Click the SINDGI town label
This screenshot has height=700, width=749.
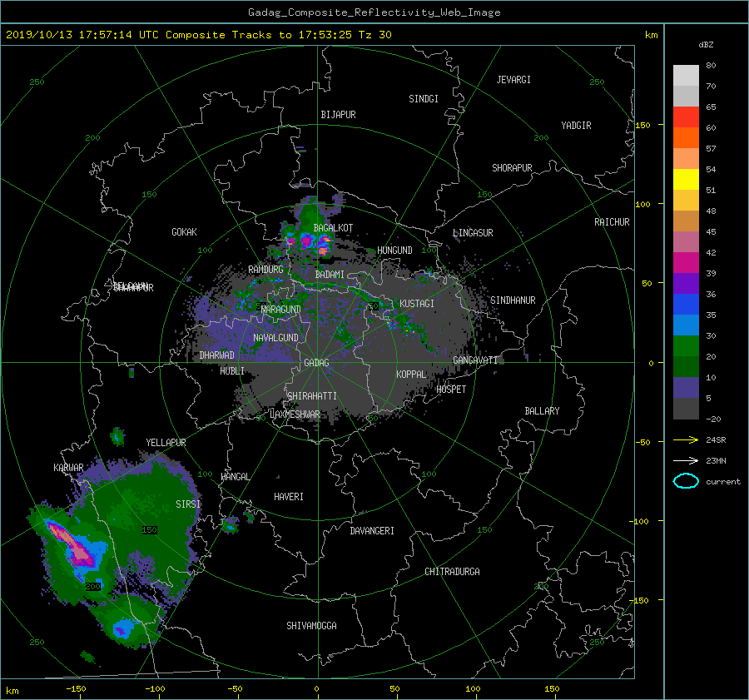pyautogui.click(x=424, y=99)
